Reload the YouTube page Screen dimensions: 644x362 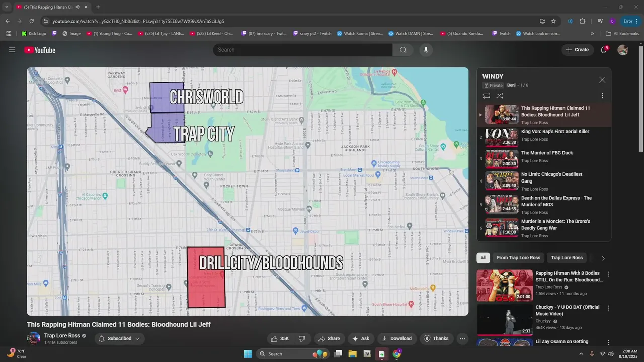(x=31, y=21)
